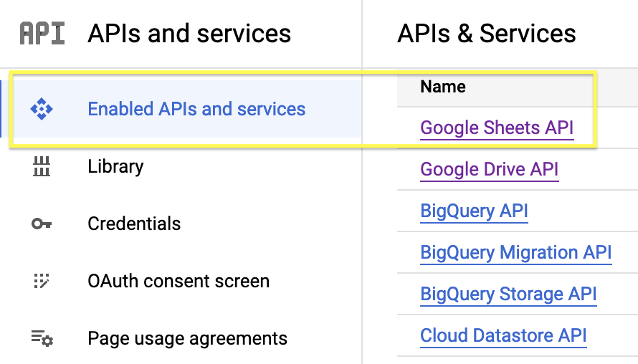
Task: Click the OAuth consent screen icon
Action: point(42,281)
